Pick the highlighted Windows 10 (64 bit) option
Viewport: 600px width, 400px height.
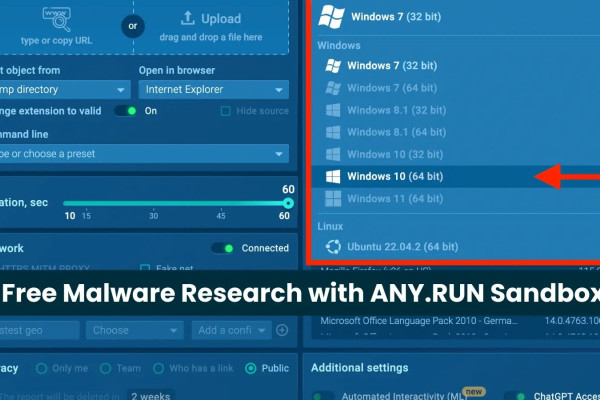(x=455, y=176)
